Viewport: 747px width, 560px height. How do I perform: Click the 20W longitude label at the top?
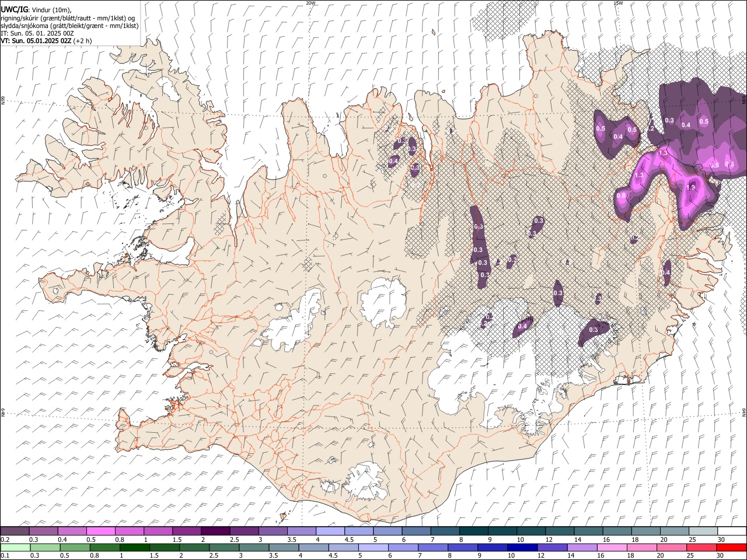click(310, 3)
